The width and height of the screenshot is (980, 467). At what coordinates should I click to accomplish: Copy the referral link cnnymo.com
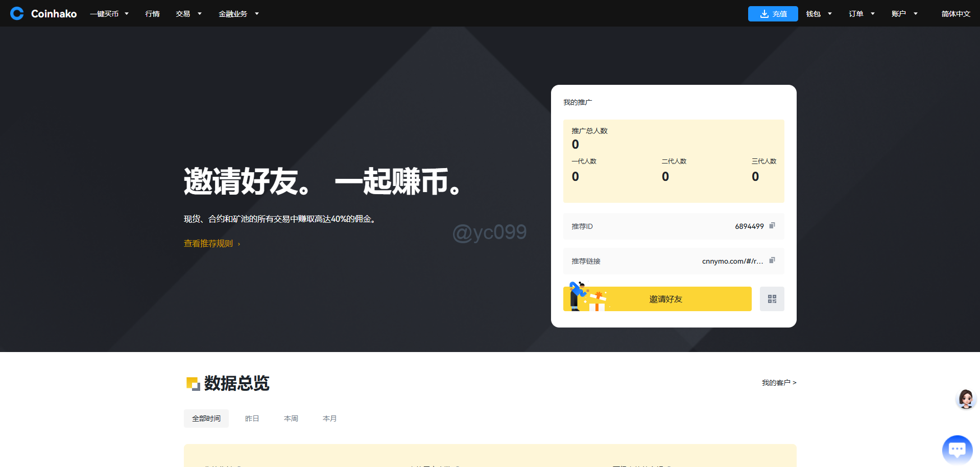772,261
